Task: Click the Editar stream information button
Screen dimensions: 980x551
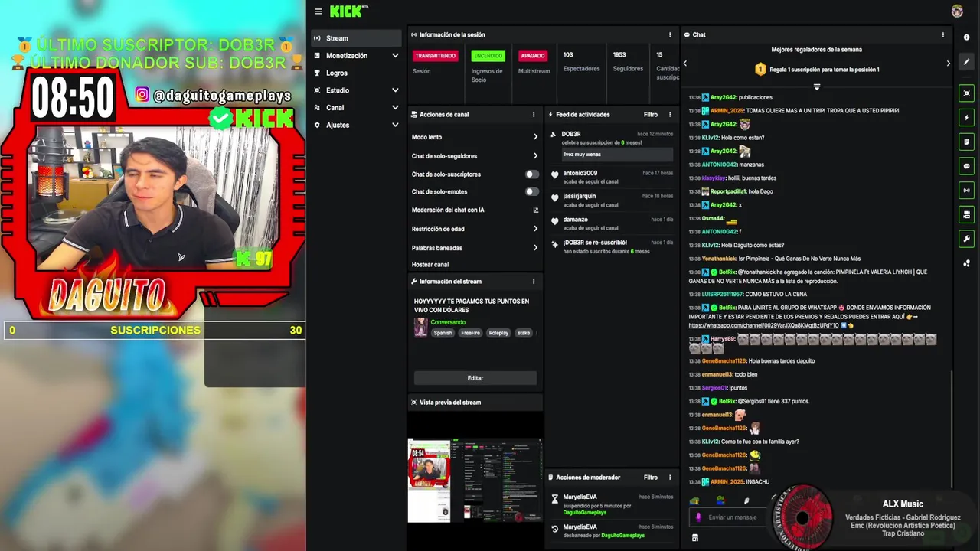Action: coord(475,378)
